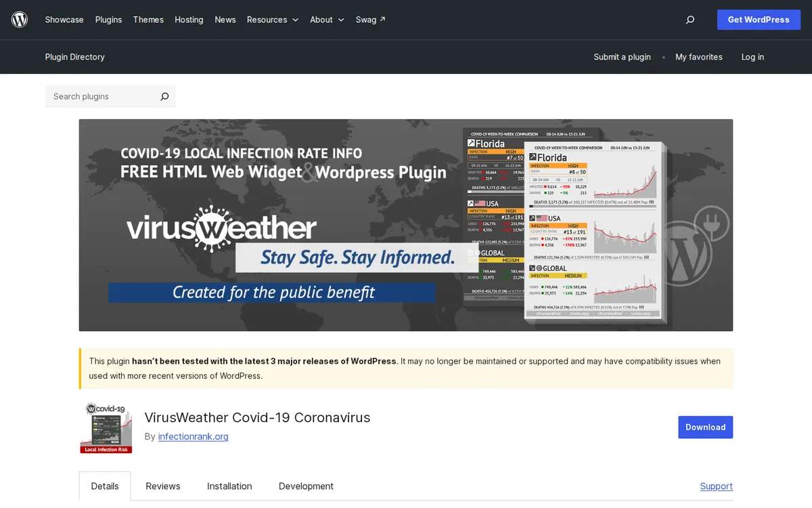Open Showcase in top navigation

pyautogui.click(x=64, y=20)
